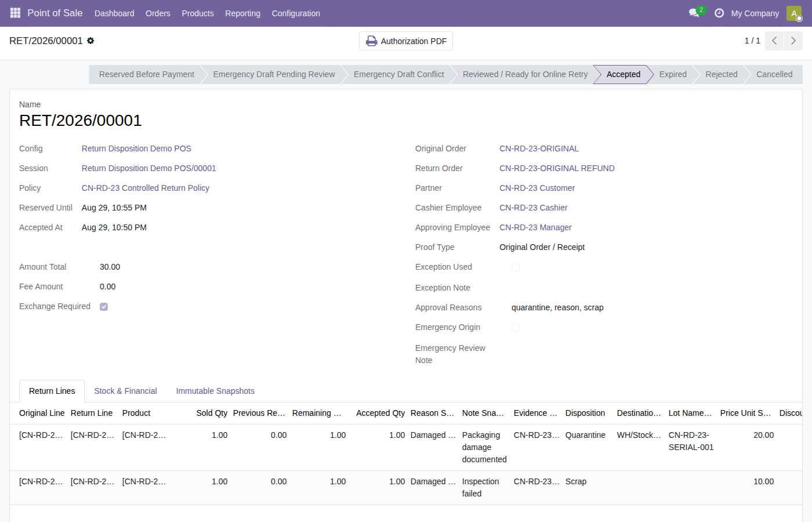Set status to Reviewed / Ready for Online Retry
Viewport: 812px width, 522px height.
(525, 74)
